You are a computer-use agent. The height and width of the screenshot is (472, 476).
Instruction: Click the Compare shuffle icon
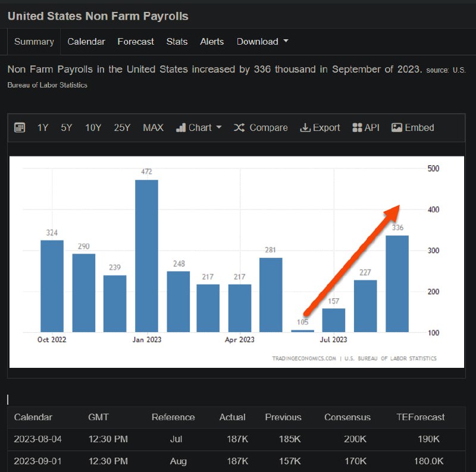point(239,128)
